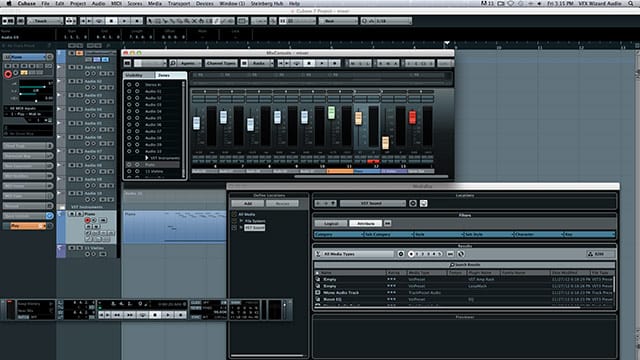Image resolution: width=640 pixels, height=360 pixels.
Task: Open the VST Sound location dropdown
Action: click(373, 203)
